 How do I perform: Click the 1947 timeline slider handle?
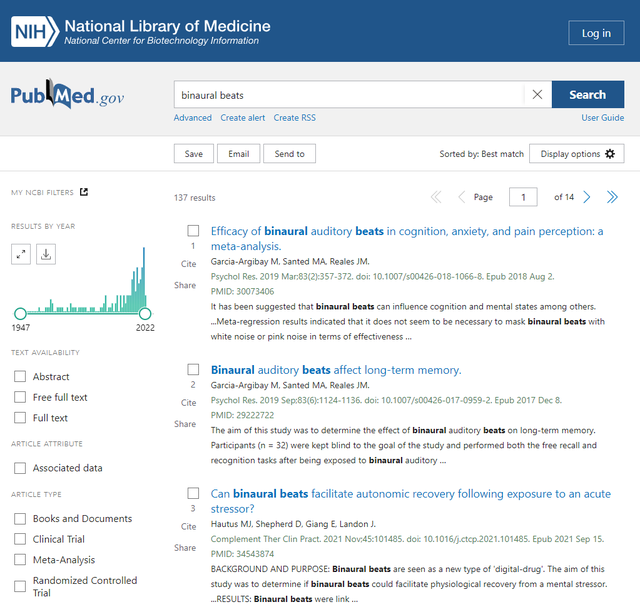point(20,314)
